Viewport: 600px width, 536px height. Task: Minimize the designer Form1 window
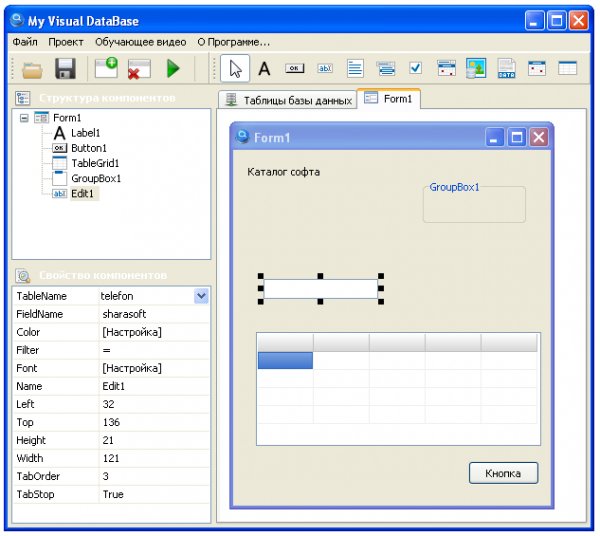[494, 137]
